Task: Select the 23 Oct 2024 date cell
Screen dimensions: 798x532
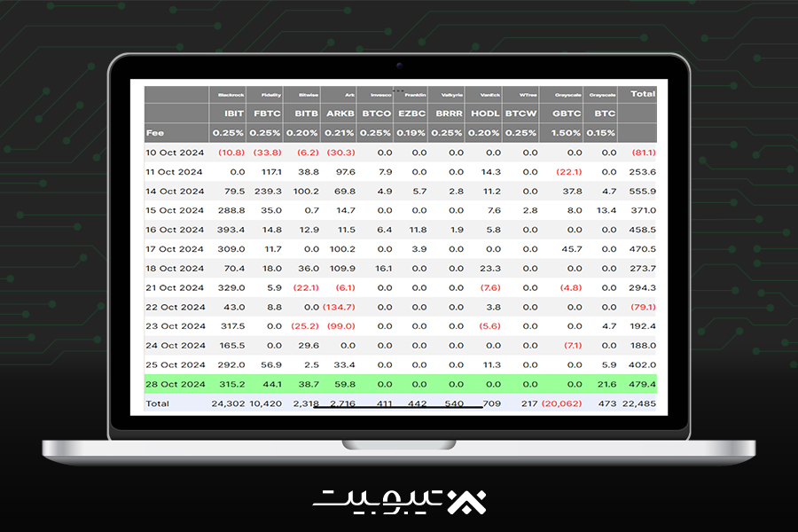Action: click(x=175, y=325)
